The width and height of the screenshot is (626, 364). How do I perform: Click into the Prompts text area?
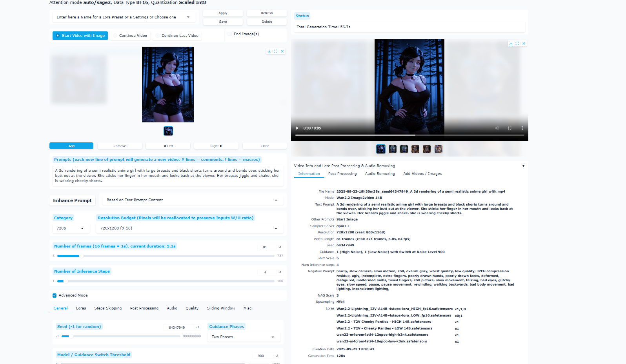tap(168, 176)
